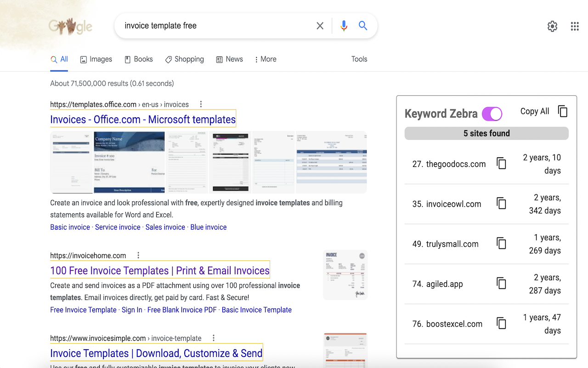Viewport: 588px width, 368px height.
Task: Select invoiceowl.com row text
Action: (x=447, y=204)
